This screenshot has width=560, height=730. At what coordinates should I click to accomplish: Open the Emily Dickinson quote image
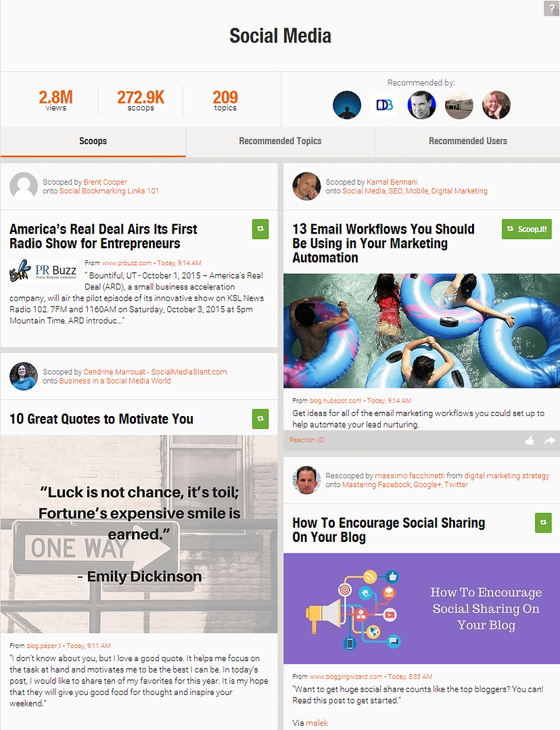[139, 534]
